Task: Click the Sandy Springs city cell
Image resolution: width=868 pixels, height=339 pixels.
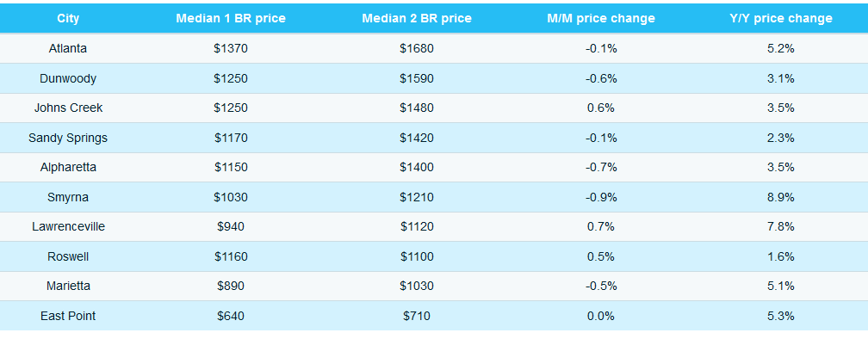Action: pos(67,138)
